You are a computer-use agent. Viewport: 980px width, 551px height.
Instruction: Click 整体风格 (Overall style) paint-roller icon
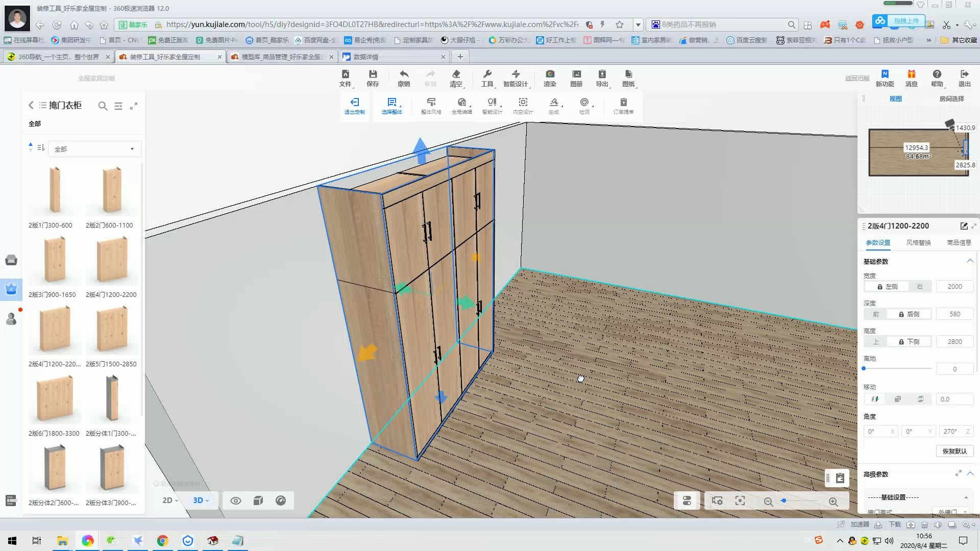point(431,106)
